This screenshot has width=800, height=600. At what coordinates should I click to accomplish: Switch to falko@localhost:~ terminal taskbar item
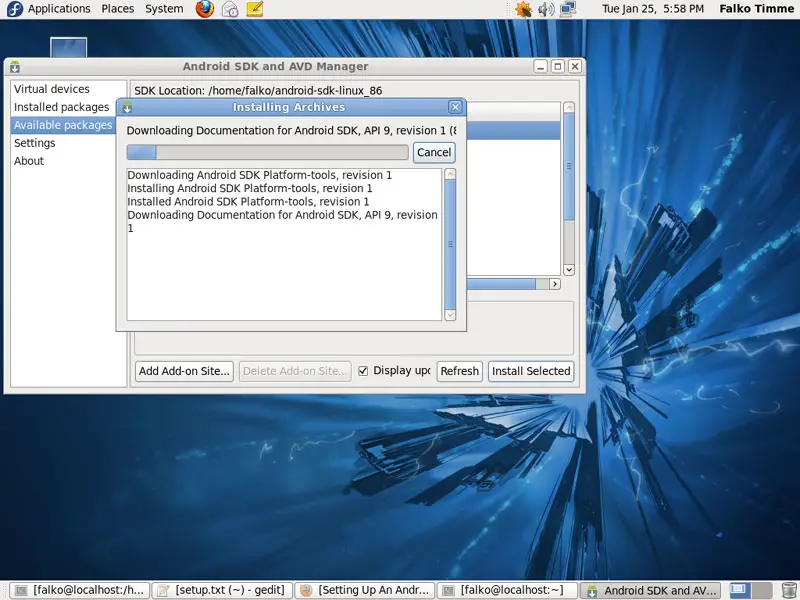tap(508, 590)
